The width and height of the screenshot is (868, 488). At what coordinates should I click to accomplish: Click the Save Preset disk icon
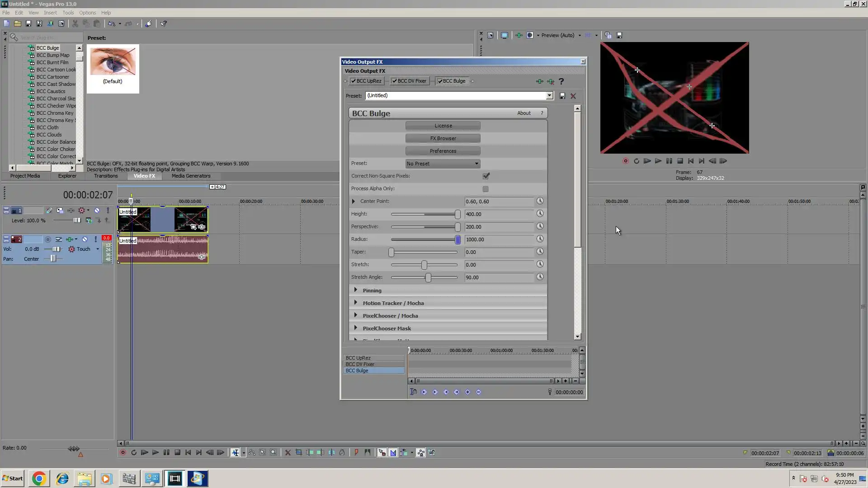click(562, 96)
